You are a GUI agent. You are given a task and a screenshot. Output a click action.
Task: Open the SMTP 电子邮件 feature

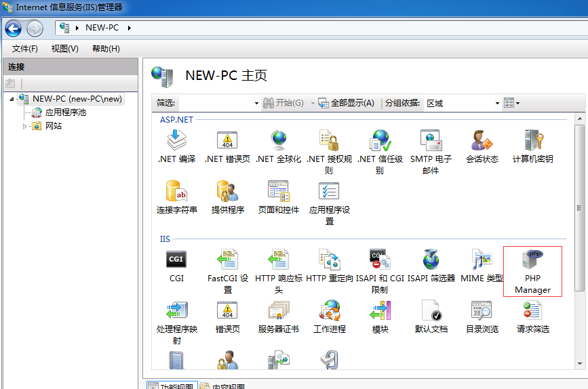tap(431, 152)
